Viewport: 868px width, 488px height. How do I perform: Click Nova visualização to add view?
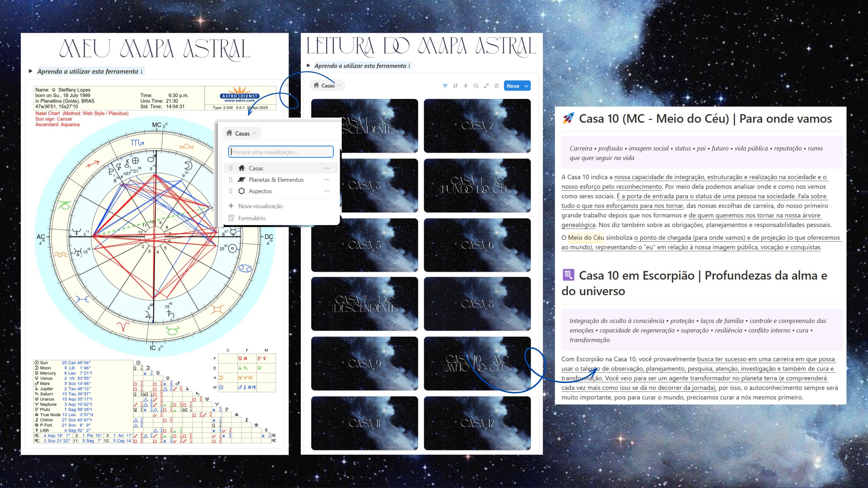(x=260, y=206)
